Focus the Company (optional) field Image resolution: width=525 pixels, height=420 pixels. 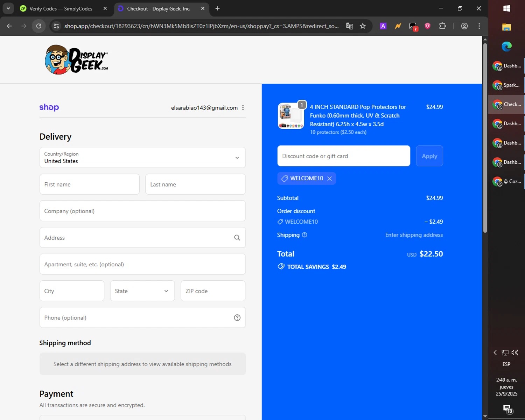142,211
